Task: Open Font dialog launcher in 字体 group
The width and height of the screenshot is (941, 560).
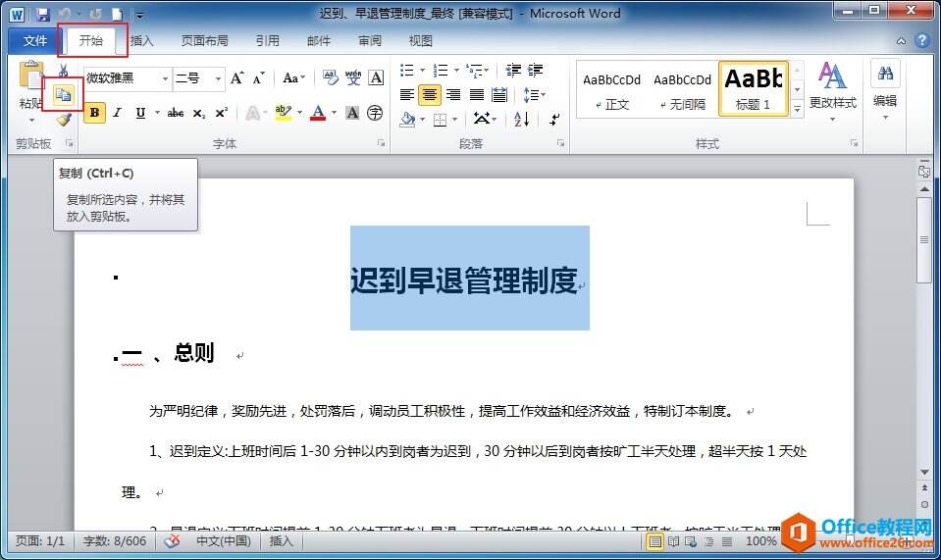Action: tap(381, 143)
